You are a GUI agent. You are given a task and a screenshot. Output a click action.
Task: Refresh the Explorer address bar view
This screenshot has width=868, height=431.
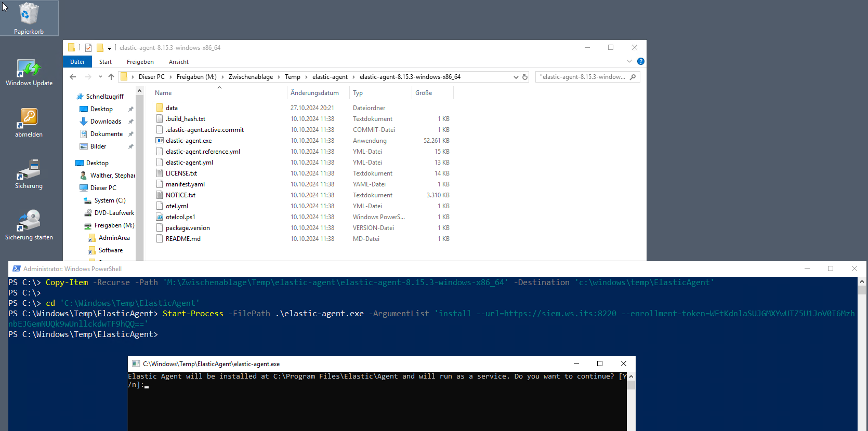pos(525,77)
